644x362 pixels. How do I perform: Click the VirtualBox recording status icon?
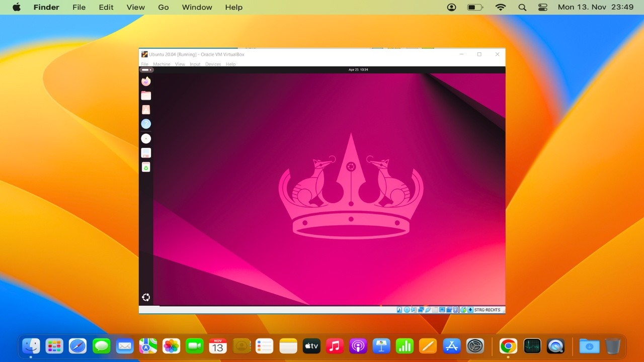[x=449, y=310]
